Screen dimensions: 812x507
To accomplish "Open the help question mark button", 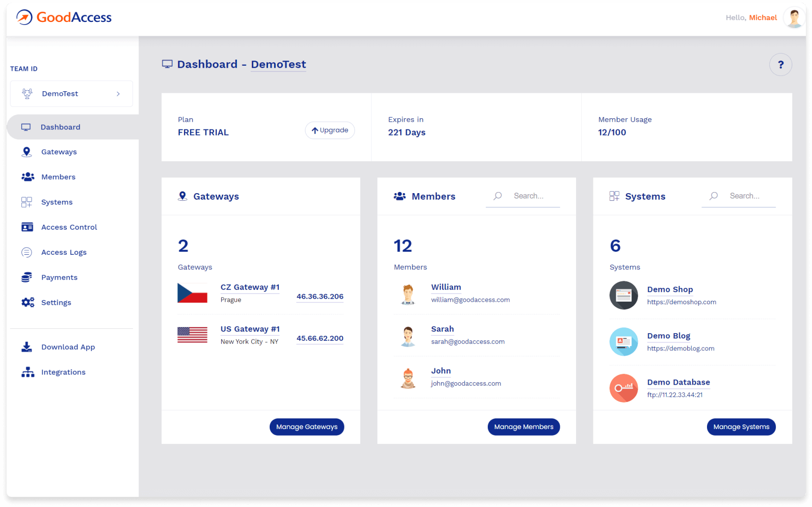I will pyautogui.click(x=780, y=65).
